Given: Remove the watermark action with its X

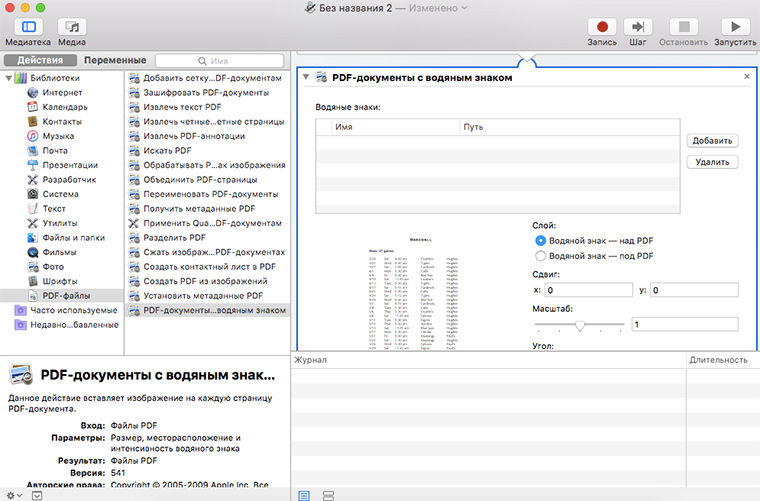Looking at the screenshot, I should coord(747,77).
